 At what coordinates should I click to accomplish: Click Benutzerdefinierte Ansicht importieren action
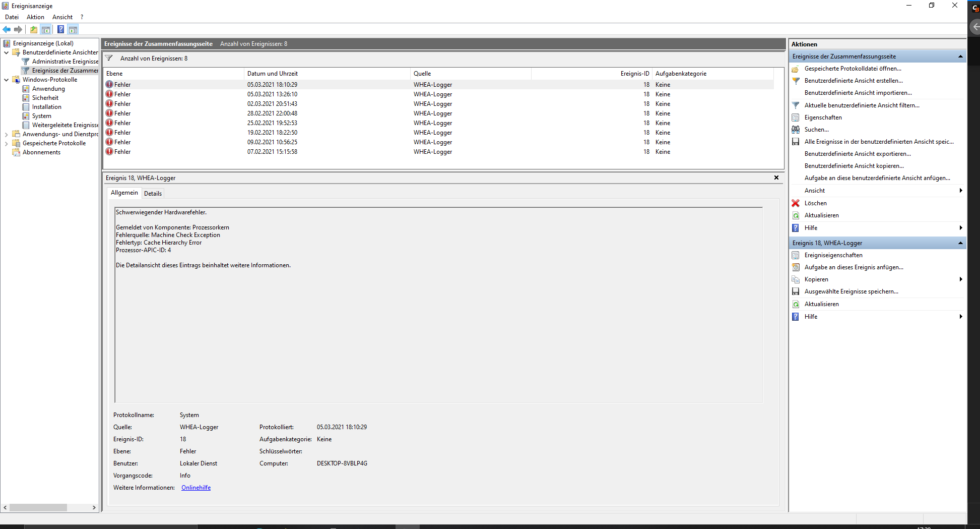pos(858,93)
